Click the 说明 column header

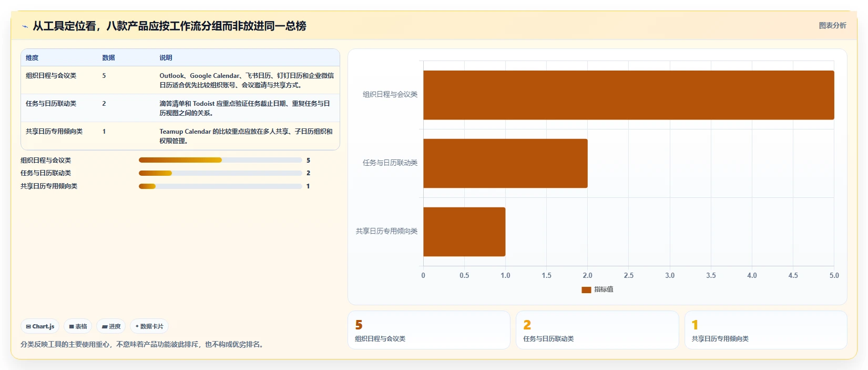[166, 58]
